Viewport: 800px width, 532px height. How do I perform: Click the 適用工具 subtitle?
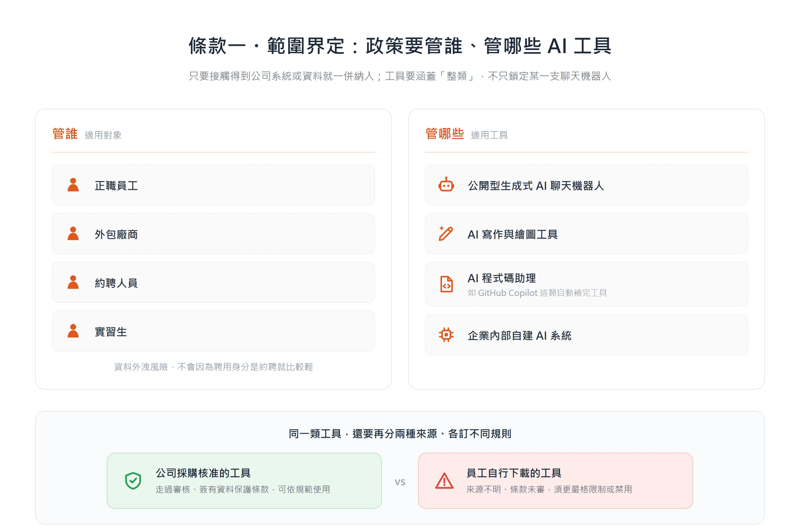tap(489, 135)
